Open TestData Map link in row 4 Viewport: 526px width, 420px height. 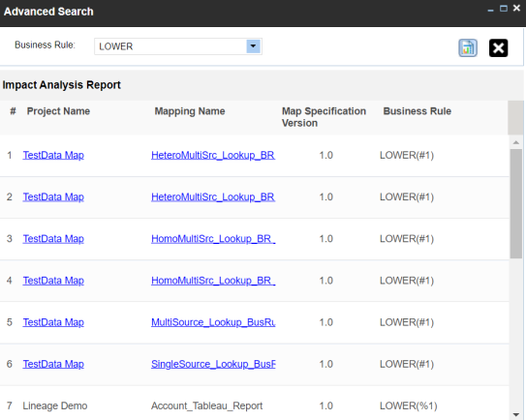(x=53, y=281)
